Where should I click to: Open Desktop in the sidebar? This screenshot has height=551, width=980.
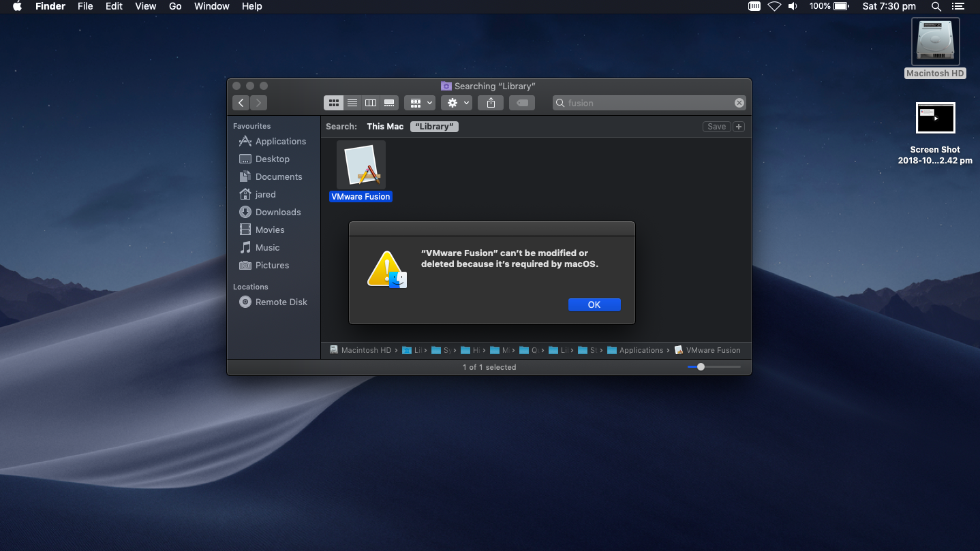pyautogui.click(x=264, y=159)
